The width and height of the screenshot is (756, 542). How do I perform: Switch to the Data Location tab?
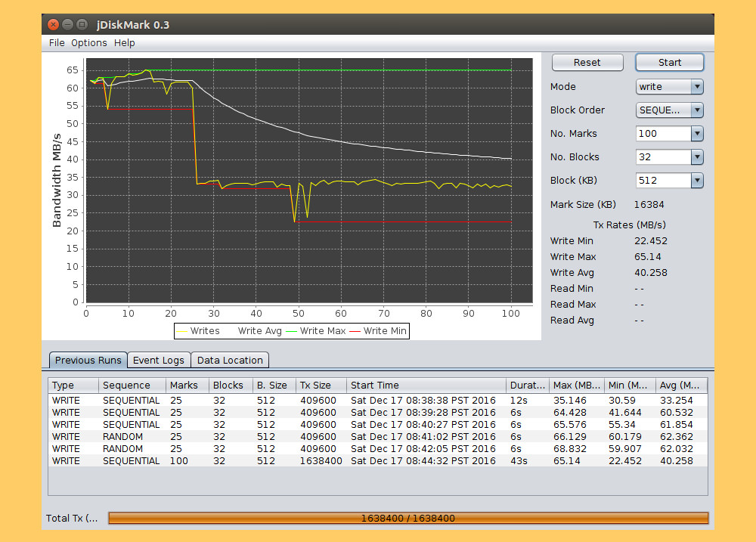click(x=230, y=361)
